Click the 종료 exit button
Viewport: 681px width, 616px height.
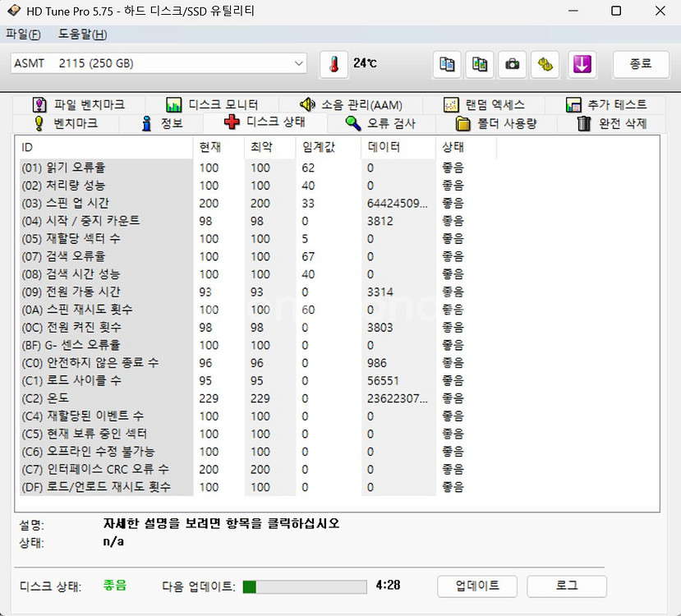pyautogui.click(x=640, y=64)
